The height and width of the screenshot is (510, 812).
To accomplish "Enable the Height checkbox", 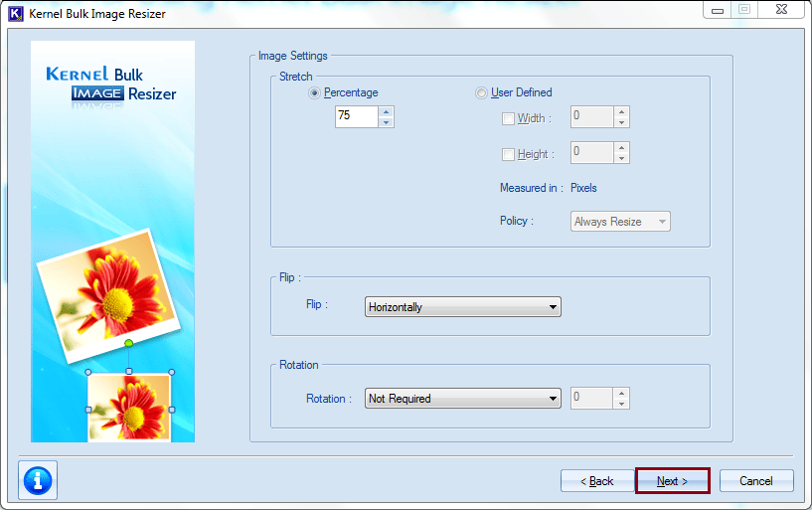I will 508,154.
